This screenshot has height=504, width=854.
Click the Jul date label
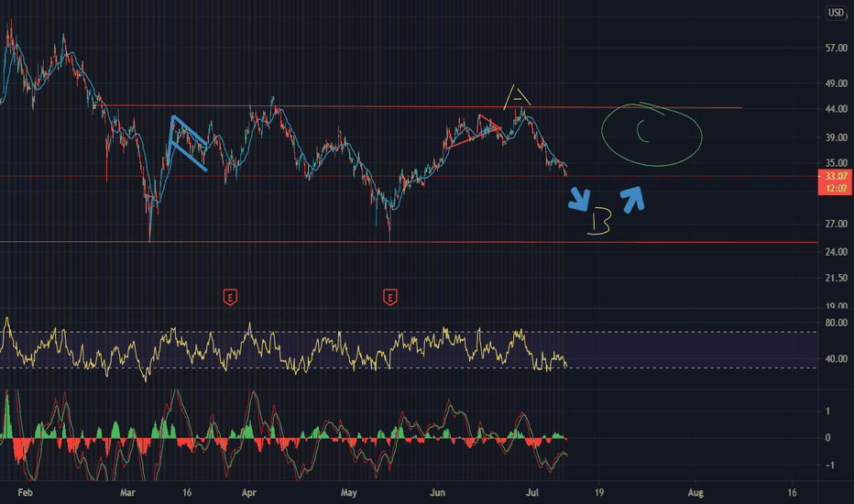(532, 493)
